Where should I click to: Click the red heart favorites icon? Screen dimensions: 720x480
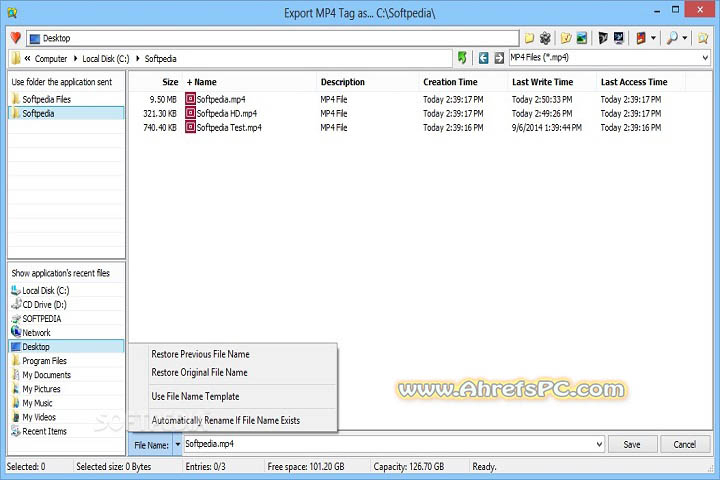pos(16,38)
